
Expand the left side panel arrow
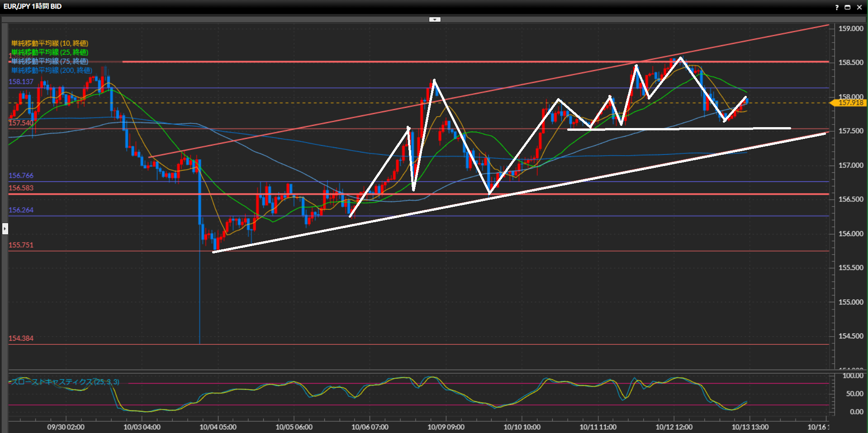(x=5, y=228)
